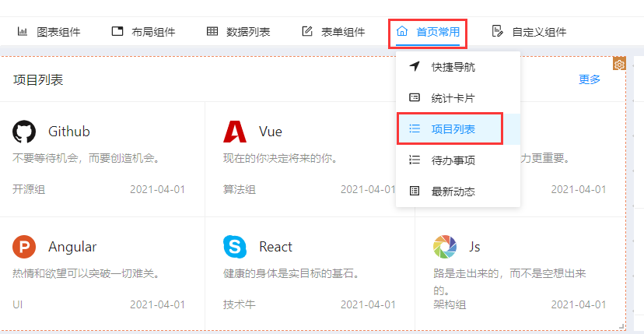Click the date in the Github card
This screenshot has height=334, width=644.
click(158, 189)
